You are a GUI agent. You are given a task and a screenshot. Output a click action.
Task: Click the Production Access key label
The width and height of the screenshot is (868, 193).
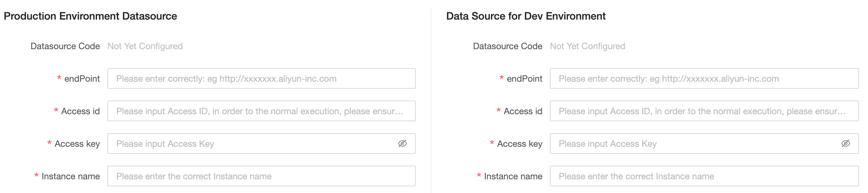click(77, 144)
